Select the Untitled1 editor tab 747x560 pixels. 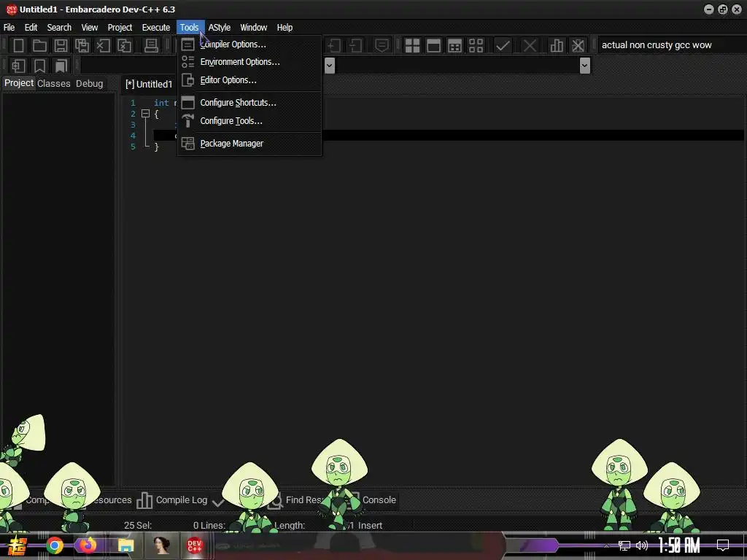(x=149, y=85)
